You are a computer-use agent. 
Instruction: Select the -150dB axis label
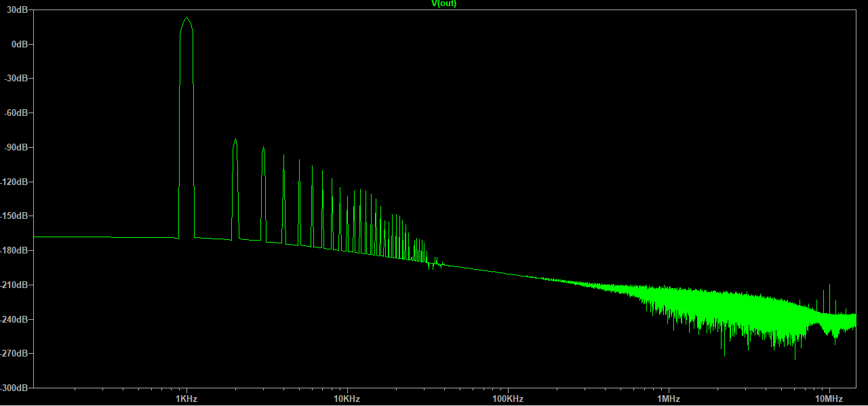coord(14,216)
